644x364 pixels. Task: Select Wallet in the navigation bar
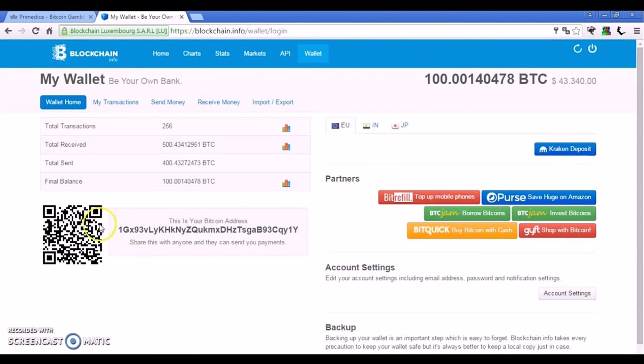pyautogui.click(x=313, y=54)
